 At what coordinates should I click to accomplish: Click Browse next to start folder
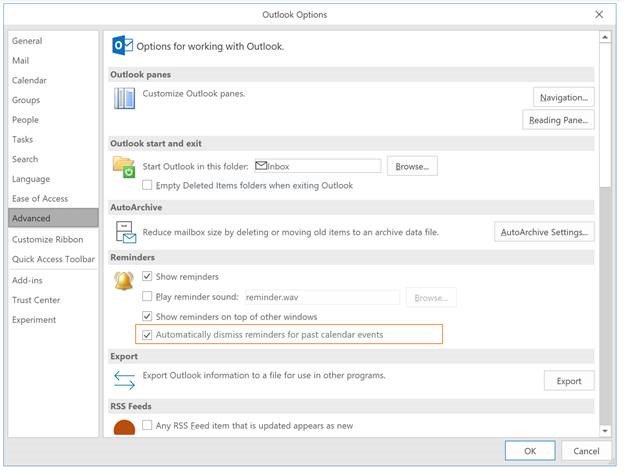412,166
